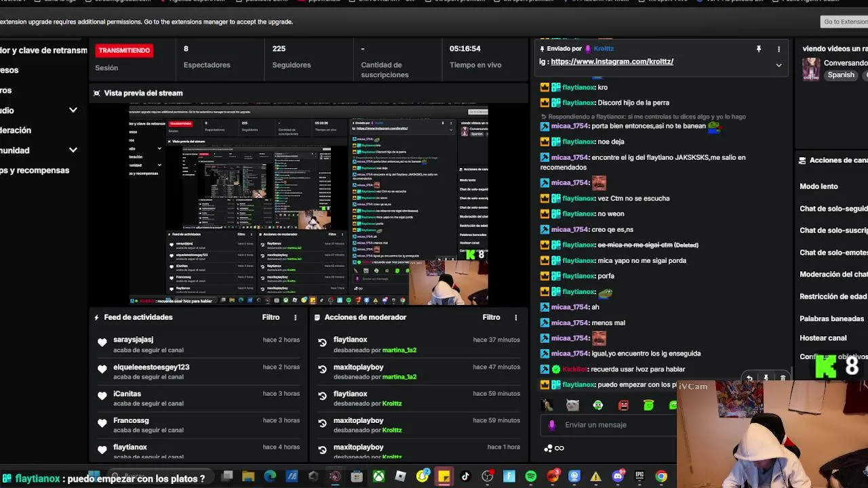Select the first emote with dark figure
The width and height of the screenshot is (868, 488).
tap(547, 405)
